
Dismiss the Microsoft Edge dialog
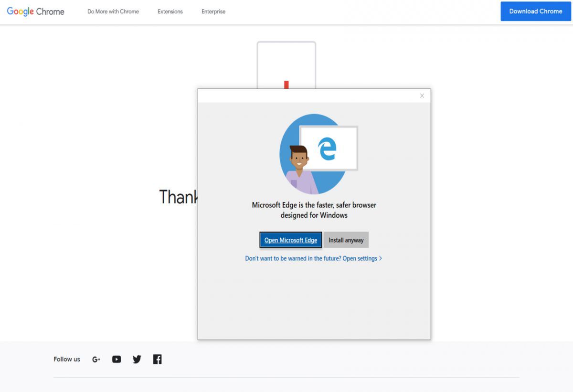(x=422, y=95)
